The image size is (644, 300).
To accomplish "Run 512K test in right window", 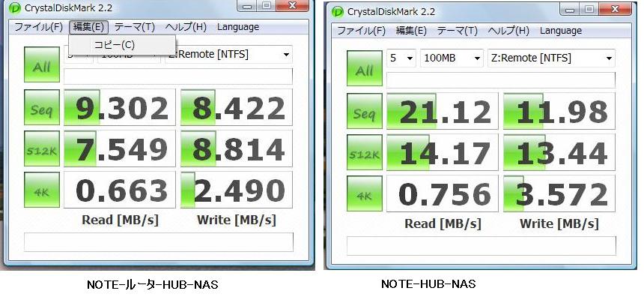I will (364, 152).
